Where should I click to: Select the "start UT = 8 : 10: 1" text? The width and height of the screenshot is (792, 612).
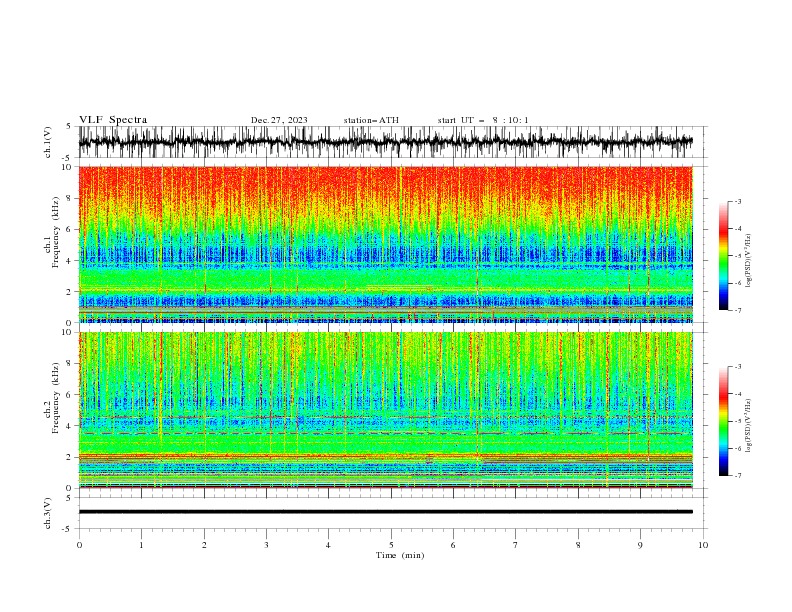pyautogui.click(x=483, y=120)
